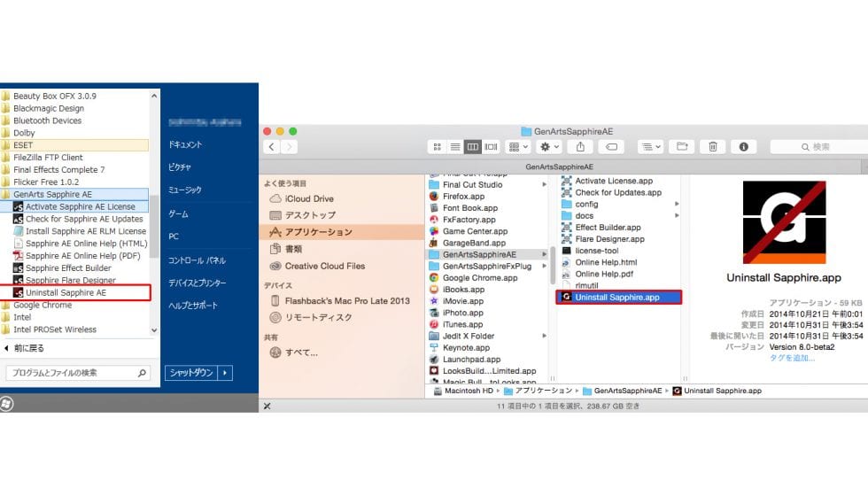Select Game Center.app in applications column
868x496 pixels.
[x=475, y=231]
